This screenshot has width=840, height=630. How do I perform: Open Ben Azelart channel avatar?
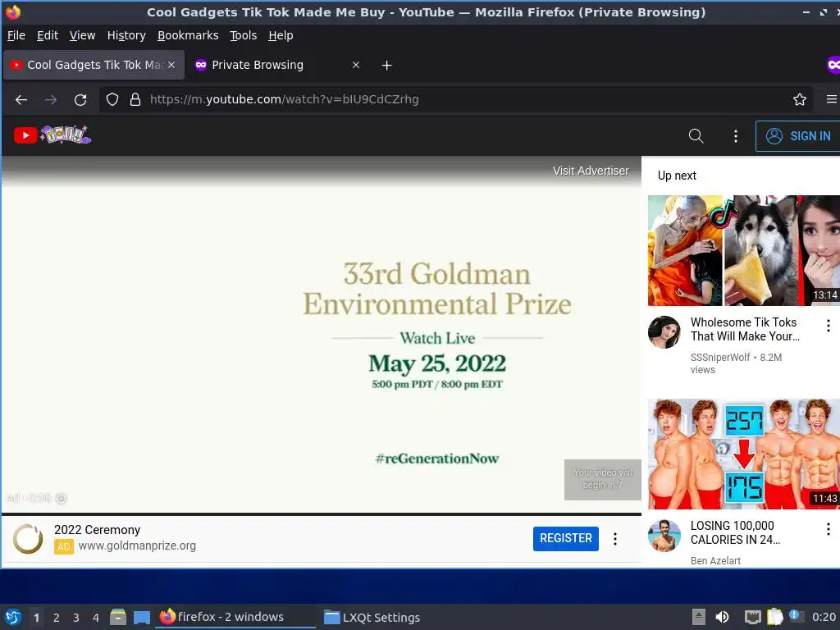(664, 535)
